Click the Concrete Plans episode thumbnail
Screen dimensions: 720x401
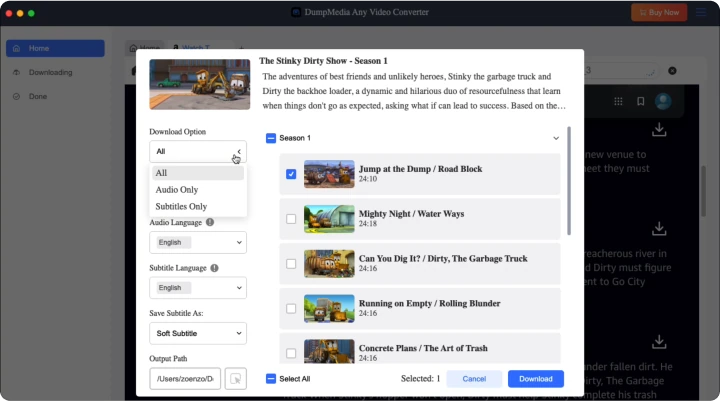[329, 351]
